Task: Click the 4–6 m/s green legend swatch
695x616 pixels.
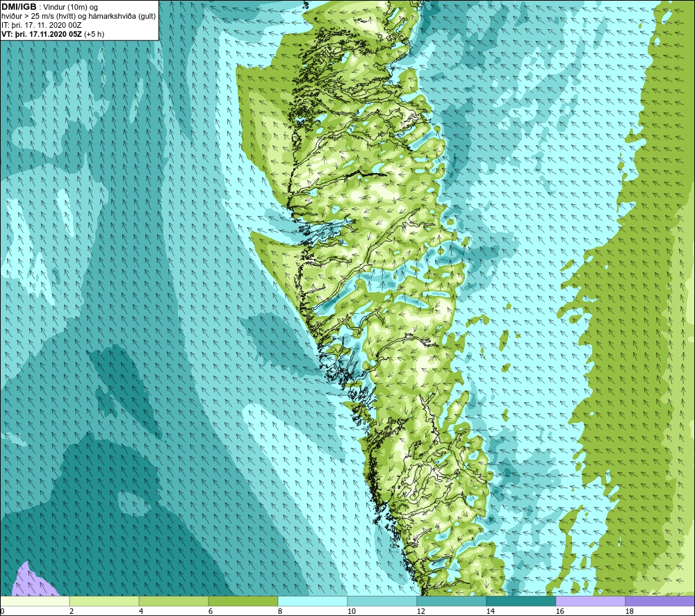Action: pos(174,601)
